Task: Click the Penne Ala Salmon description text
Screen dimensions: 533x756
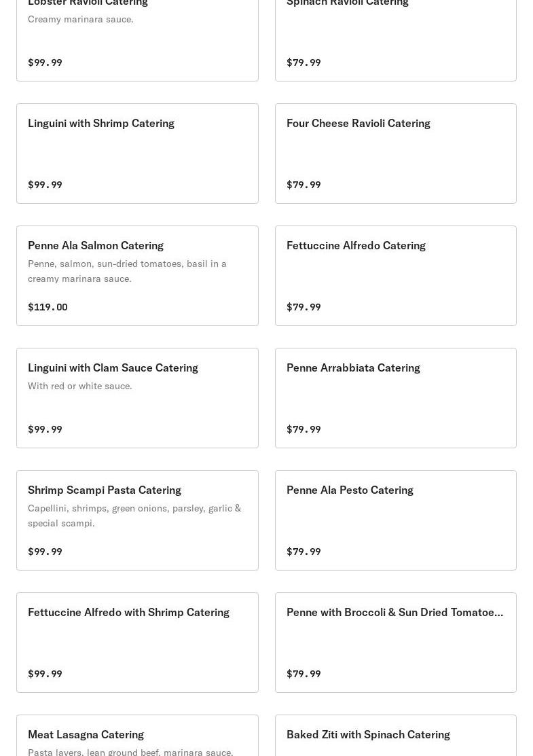Action: click(127, 271)
